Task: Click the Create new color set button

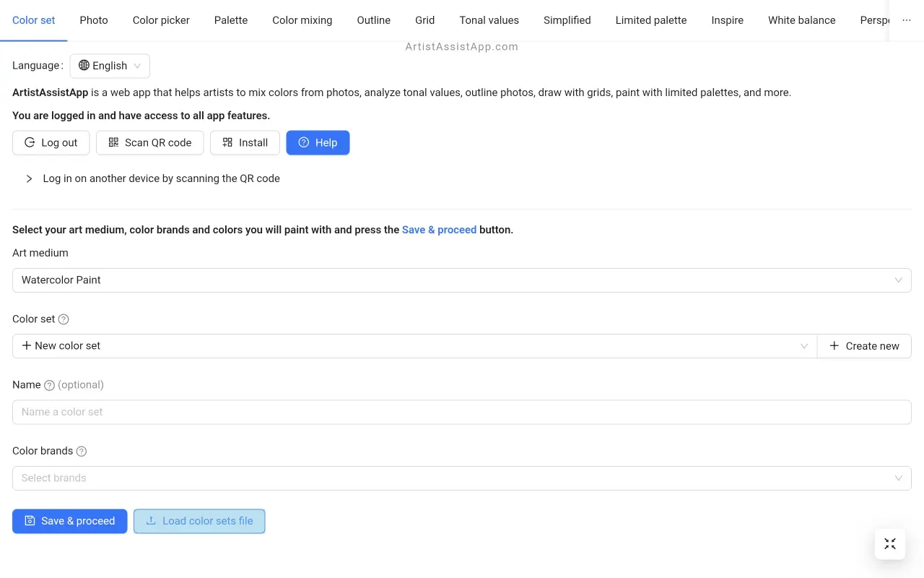Action: click(x=864, y=346)
